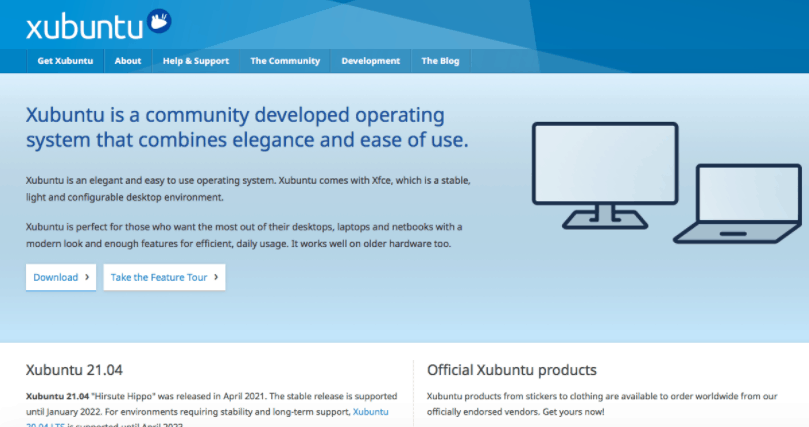Follow the Xubuntu 20.04 LTS link
Image resolution: width=809 pixels, height=427 pixels.
point(370,412)
